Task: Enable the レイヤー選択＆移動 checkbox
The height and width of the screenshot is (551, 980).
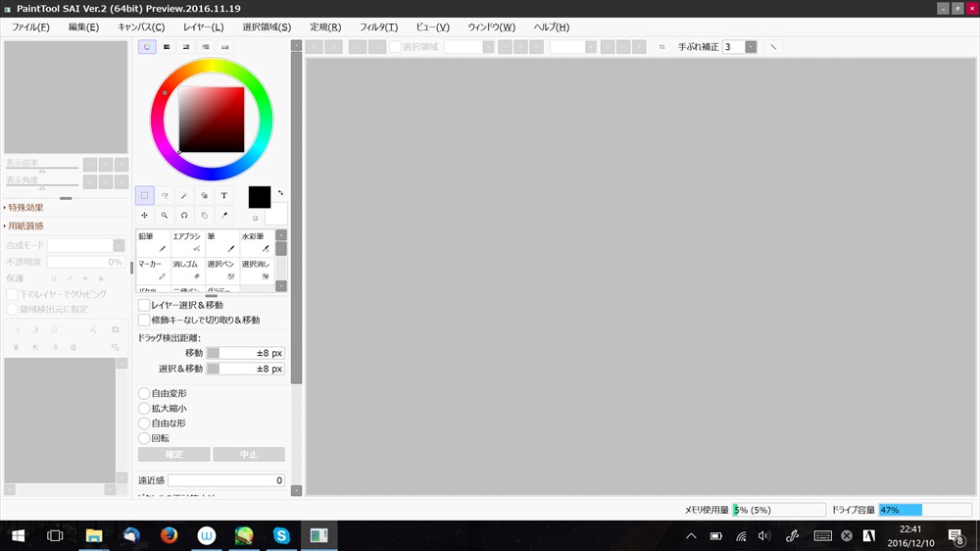Action: click(x=144, y=305)
